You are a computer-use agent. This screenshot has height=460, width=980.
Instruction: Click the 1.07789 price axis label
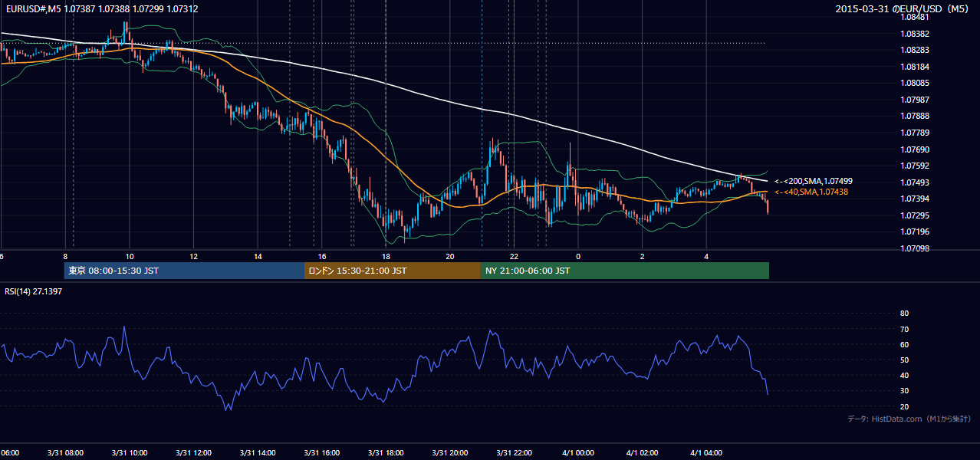pyautogui.click(x=916, y=133)
